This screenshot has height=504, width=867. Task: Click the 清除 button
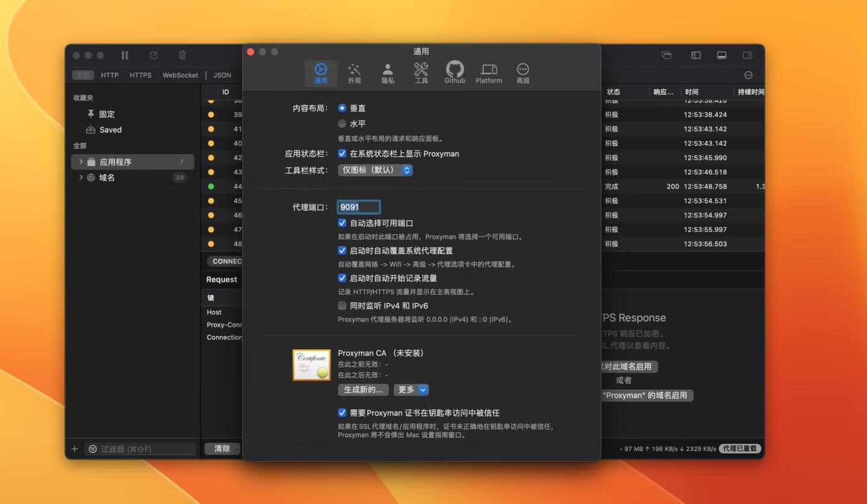tap(222, 449)
